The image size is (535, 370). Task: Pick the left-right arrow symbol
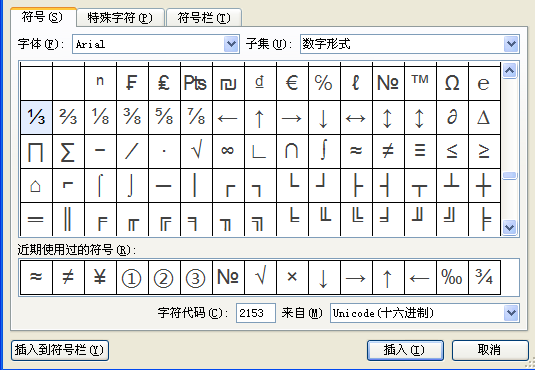[356, 117]
